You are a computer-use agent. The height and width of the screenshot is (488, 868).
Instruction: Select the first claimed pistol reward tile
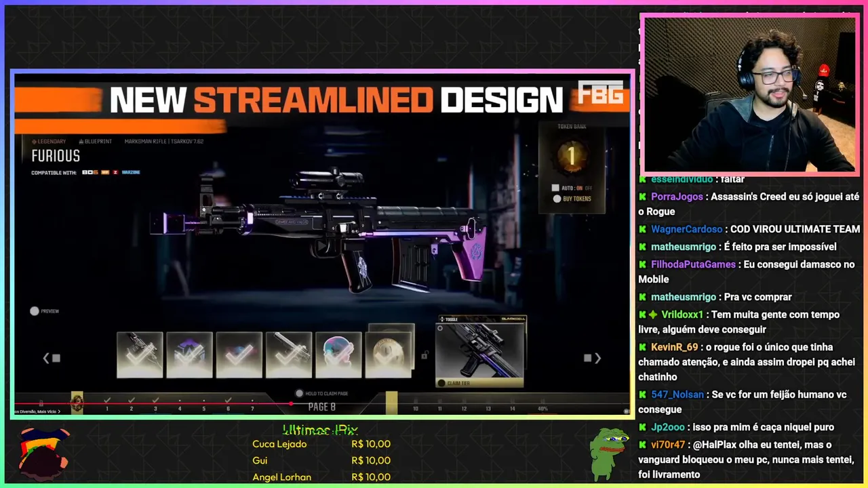tap(140, 354)
